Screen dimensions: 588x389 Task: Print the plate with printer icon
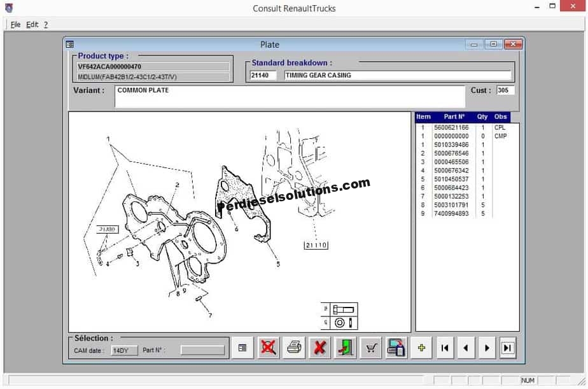294,348
